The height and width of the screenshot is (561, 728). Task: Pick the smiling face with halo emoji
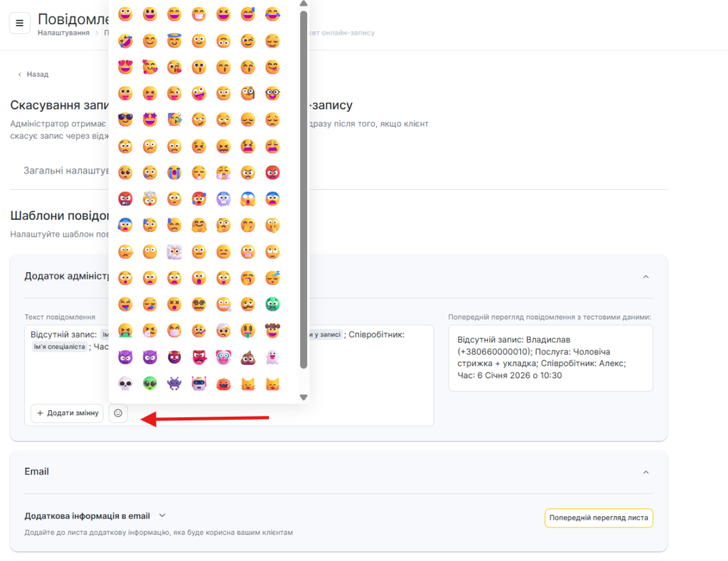click(x=174, y=41)
